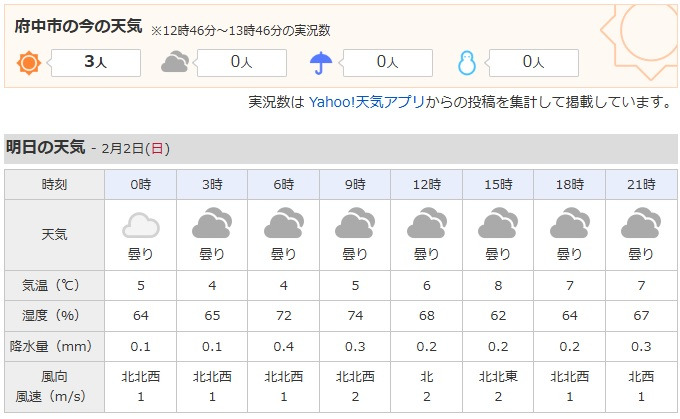The width and height of the screenshot is (680, 419).
Task: Click the 6時 column header
Action: tap(284, 184)
